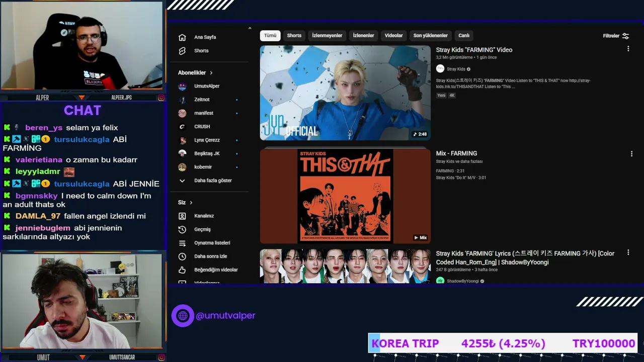Click the ShadowByYoongi channel avatar

[440, 281]
